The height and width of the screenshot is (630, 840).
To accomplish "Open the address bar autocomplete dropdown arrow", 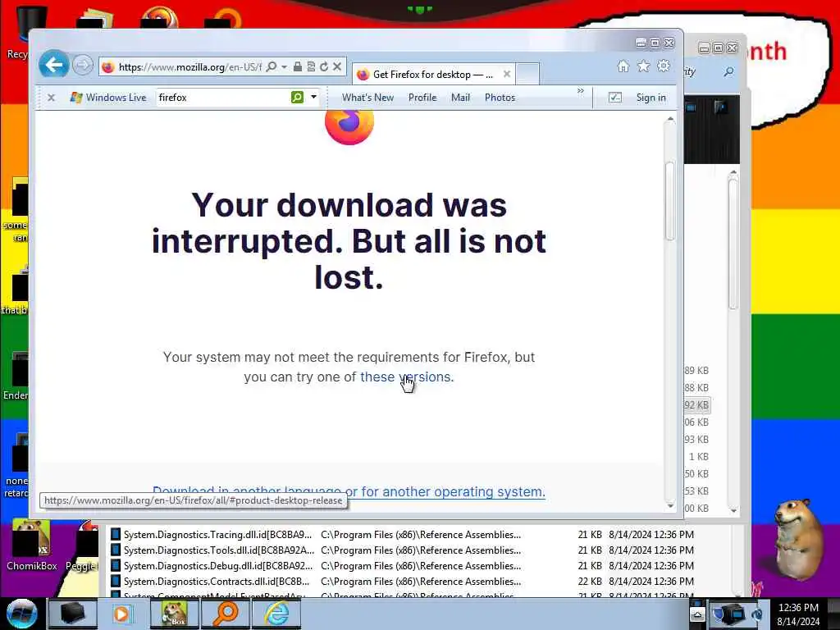I will 284,66.
